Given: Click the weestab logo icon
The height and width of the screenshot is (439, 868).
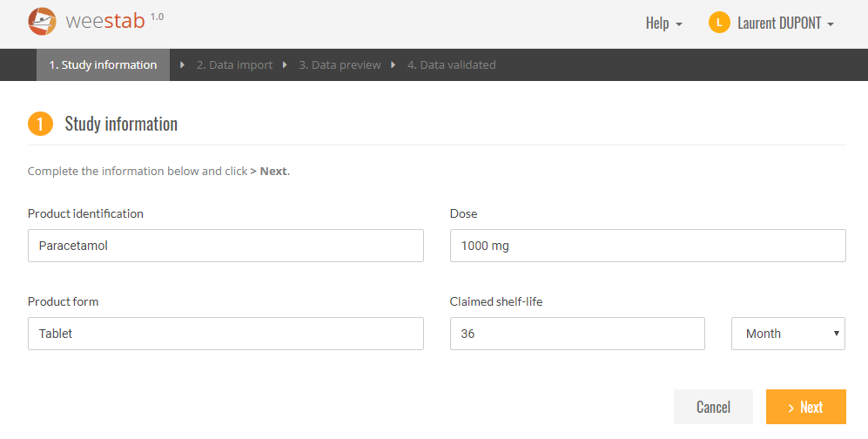Looking at the screenshot, I should click(x=42, y=22).
